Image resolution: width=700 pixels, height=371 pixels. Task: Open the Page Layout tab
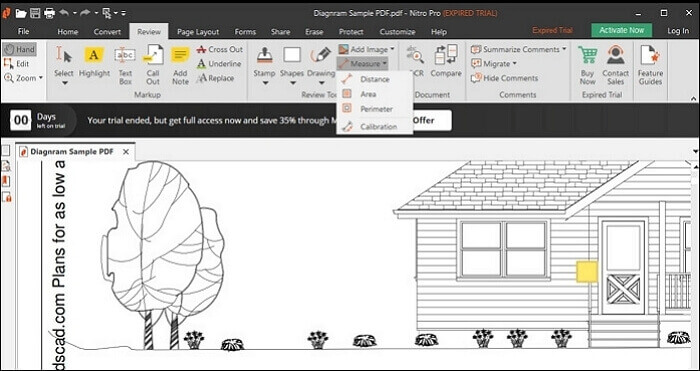click(x=198, y=32)
